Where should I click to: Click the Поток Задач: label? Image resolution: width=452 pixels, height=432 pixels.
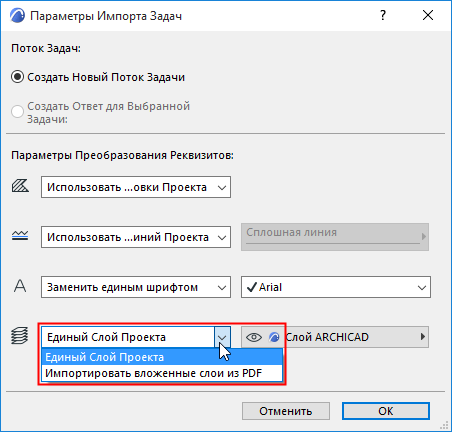click(46, 49)
